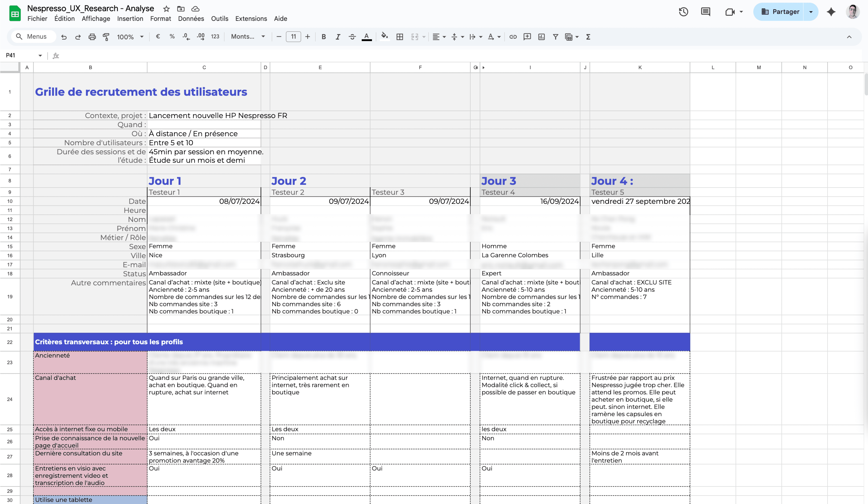
Task: Insert a chart from the toolbar
Action: [541, 37]
